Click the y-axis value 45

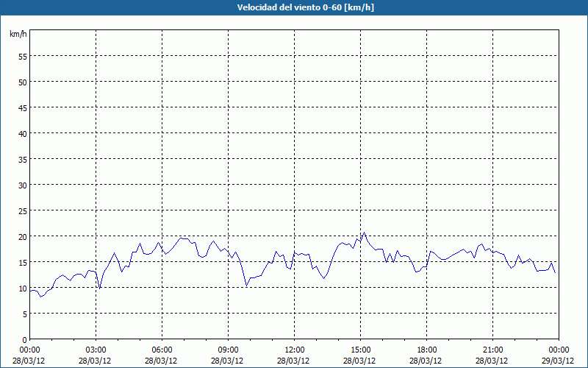pyautogui.click(x=23, y=108)
